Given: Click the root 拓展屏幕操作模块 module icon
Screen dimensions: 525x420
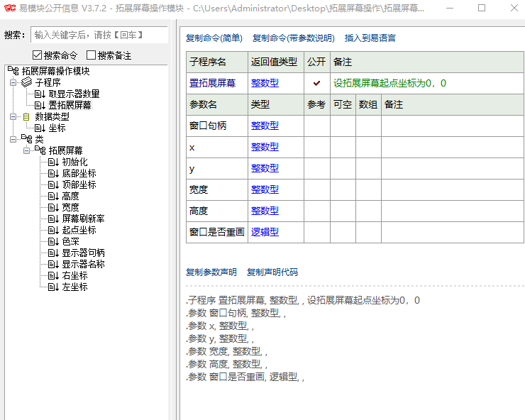Looking at the screenshot, I should point(12,71).
